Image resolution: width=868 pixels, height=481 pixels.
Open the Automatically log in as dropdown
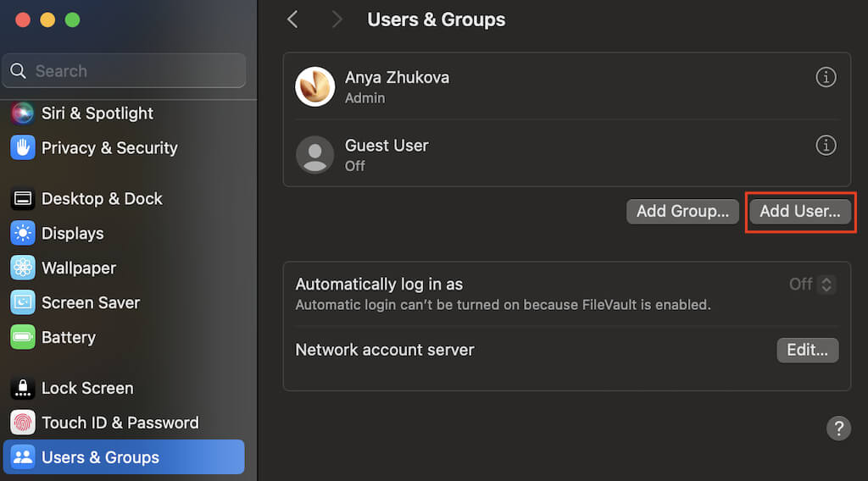(812, 285)
